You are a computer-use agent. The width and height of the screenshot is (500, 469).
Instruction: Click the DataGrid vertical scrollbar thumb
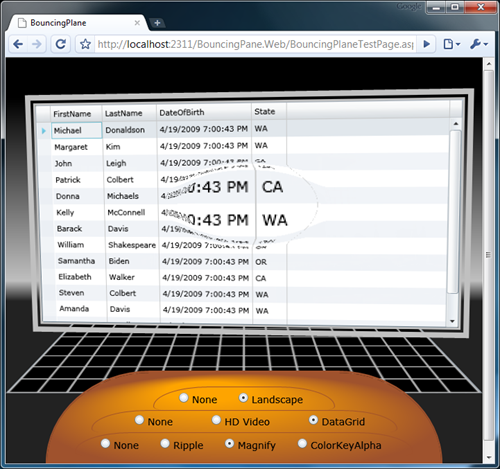[455, 212]
